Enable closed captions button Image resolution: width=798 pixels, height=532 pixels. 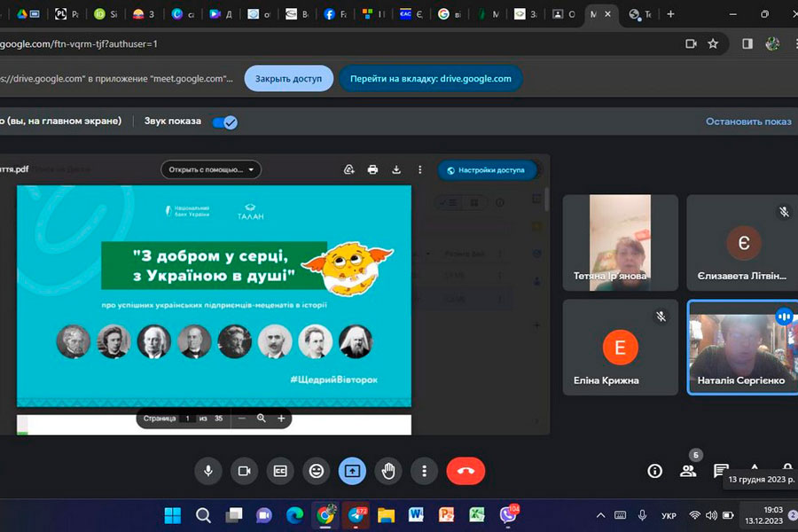(280, 471)
